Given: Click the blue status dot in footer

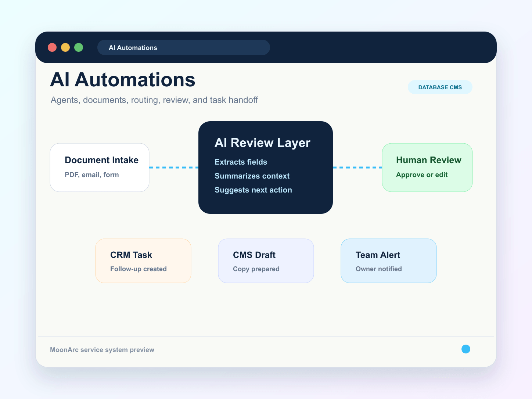Looking at the screenshot, I should point(466,349).
